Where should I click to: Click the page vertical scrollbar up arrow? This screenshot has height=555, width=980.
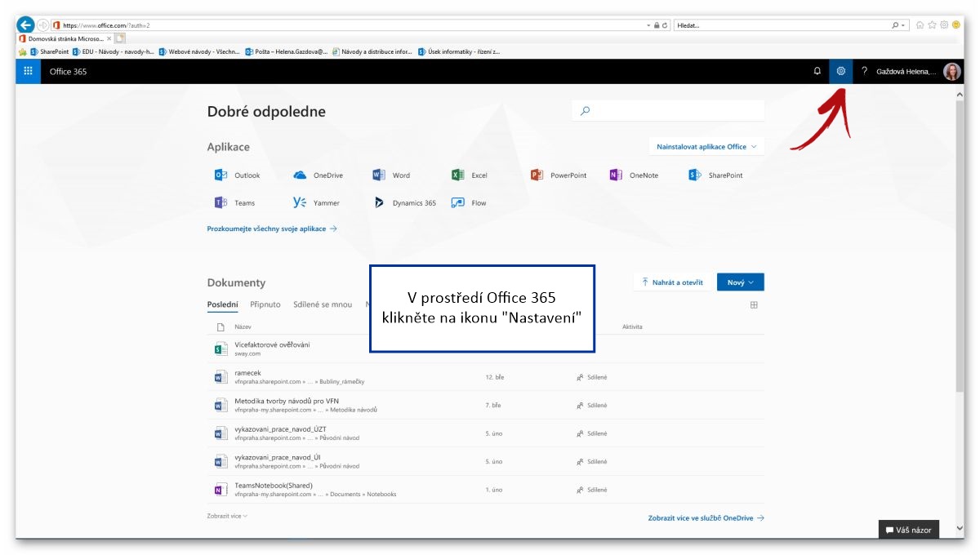click(959, 95)
